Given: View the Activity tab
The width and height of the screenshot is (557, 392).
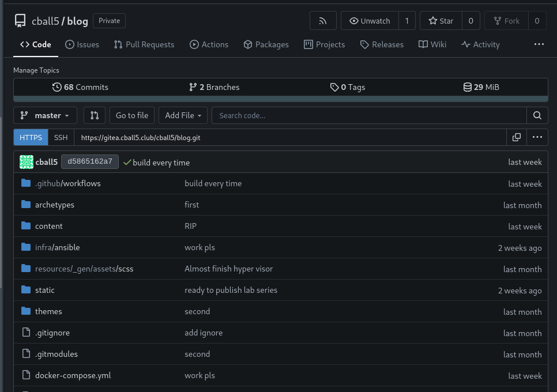Looking at the screenshot, I should pos(480,44).
